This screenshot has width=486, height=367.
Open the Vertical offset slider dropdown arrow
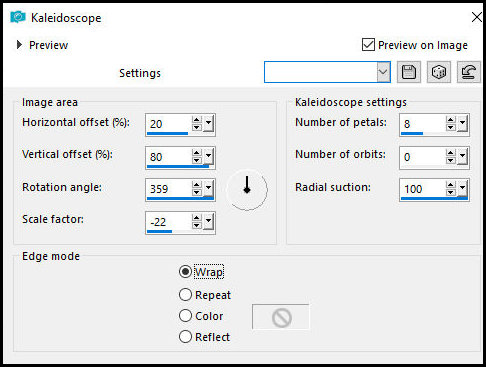click(208, 156)
